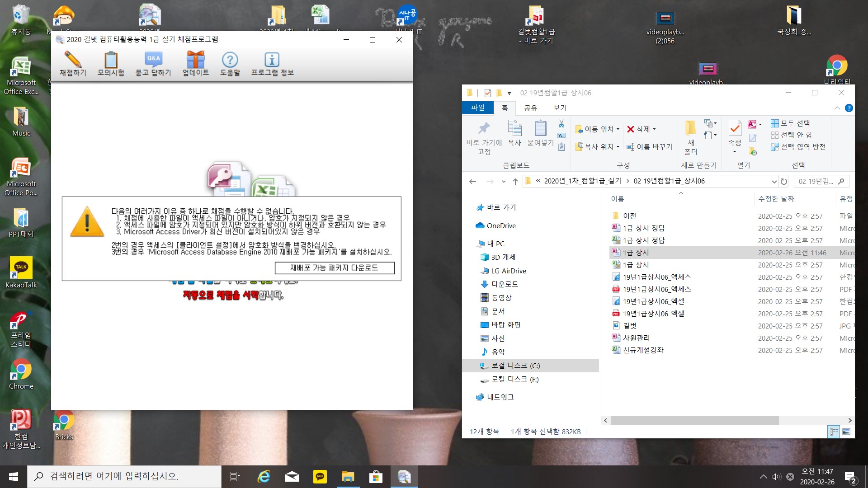Click 재배포 가능 패키지 다운로드 button
The height and width of the screenshot is (488, 868).
point(334,267)
